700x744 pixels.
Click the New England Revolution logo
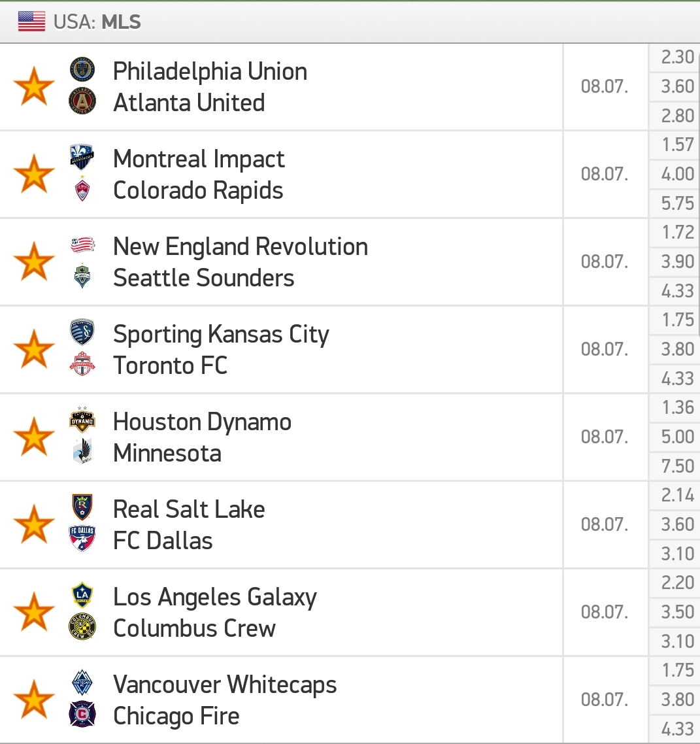point(82,245)
